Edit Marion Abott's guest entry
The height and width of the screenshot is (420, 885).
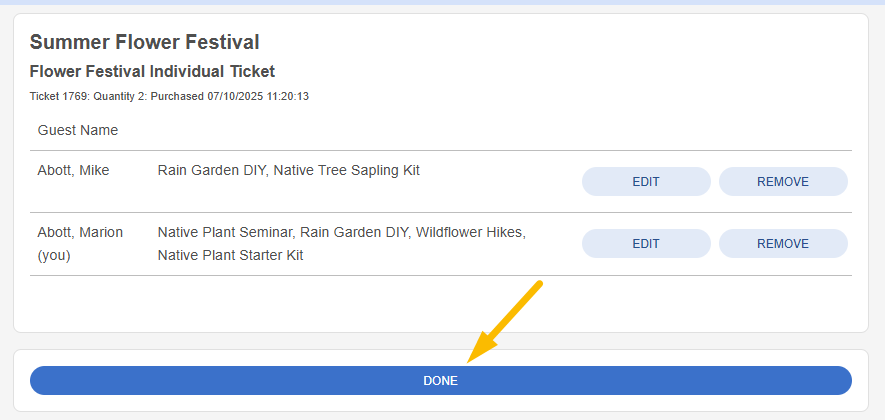[646, 244]
